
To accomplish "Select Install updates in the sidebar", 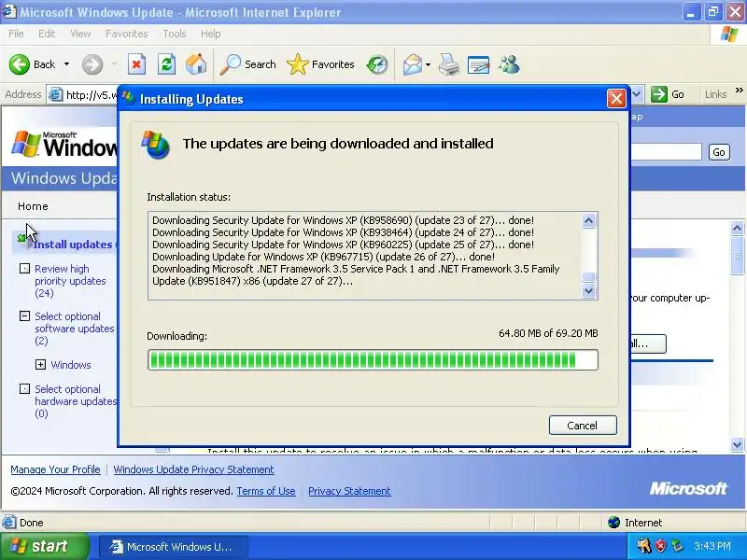I will tap(73, 245).
